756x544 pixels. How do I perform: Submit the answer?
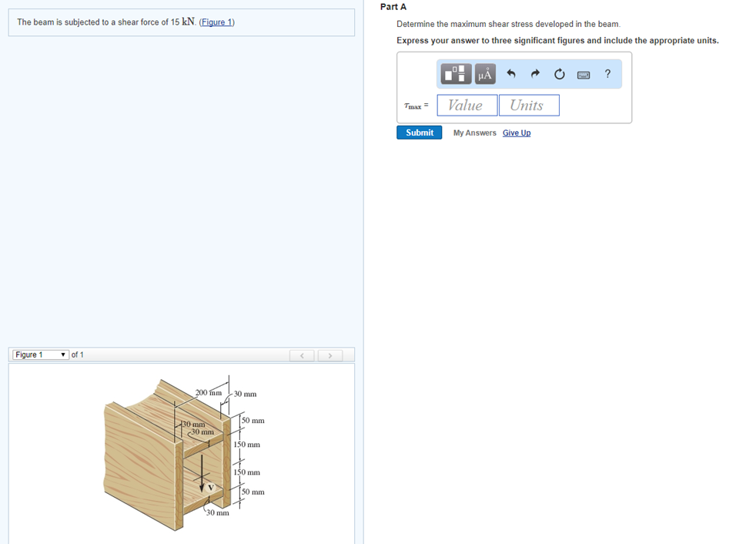click(x=419, y=133)
